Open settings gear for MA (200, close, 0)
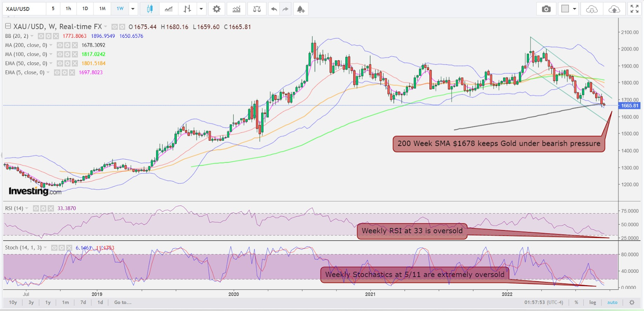 (67, 45)
